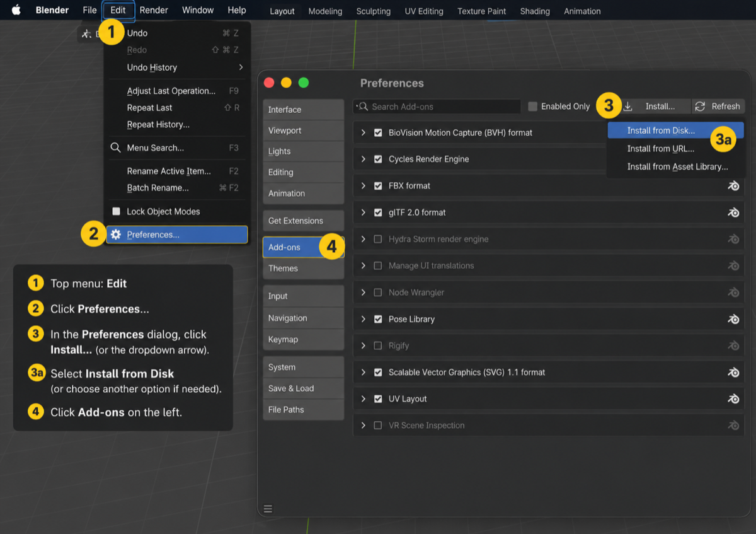Switch to the Sculpting workspace tab
The width and height of the screenshot is (756, 534).
tap(374, 11)
